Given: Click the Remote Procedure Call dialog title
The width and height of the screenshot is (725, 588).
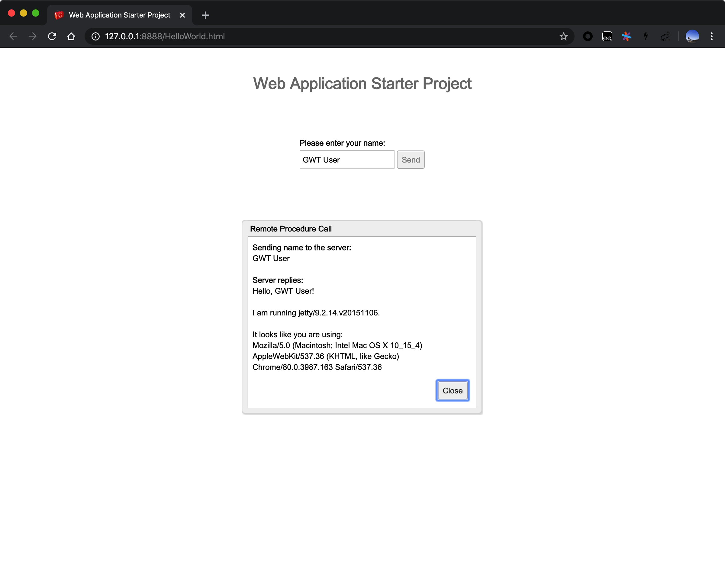Looking at the screenshot, I should coord(291,229).
